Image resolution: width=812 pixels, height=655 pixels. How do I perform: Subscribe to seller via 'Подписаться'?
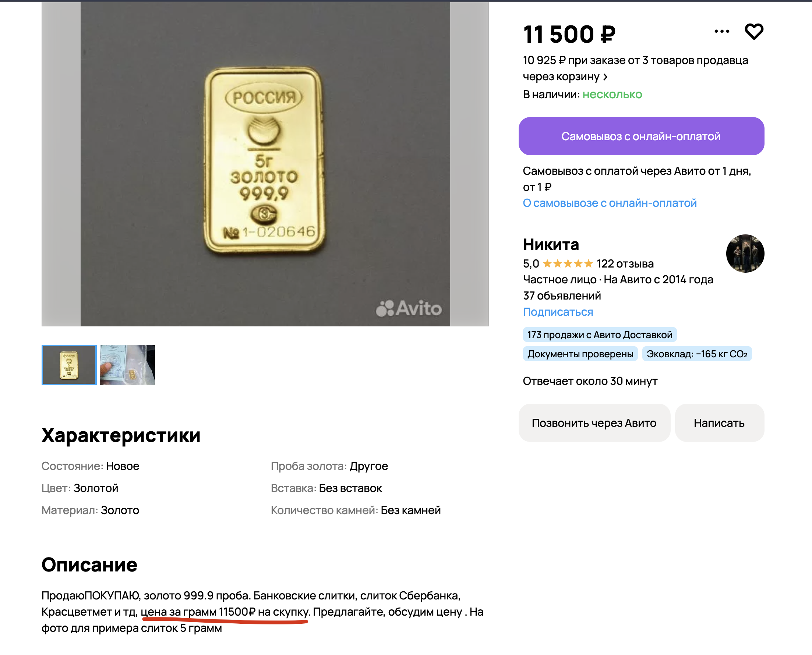click(x=558, y=312)
